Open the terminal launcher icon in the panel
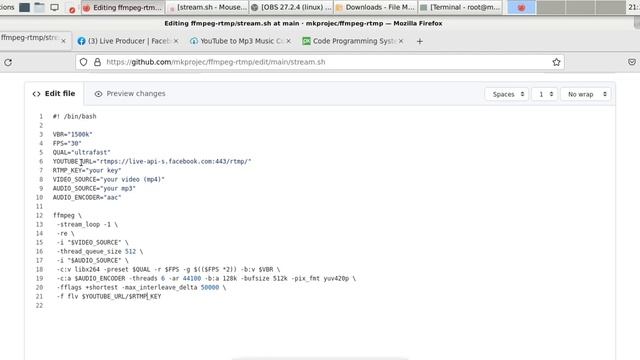Image resolution: width=640 pixels, height=360 pixels. pyautogui.click(x=24, y=7)
